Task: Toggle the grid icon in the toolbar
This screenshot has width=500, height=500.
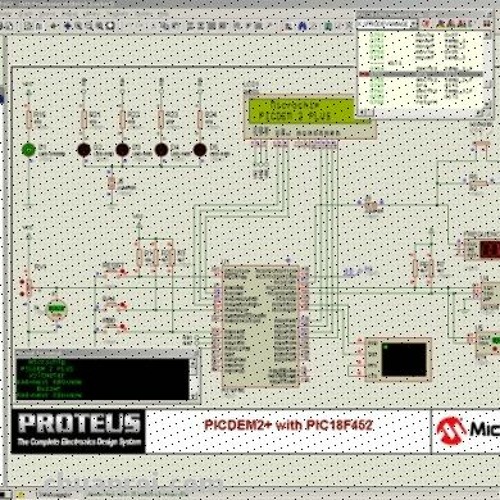Action: (x=39, y=26)
